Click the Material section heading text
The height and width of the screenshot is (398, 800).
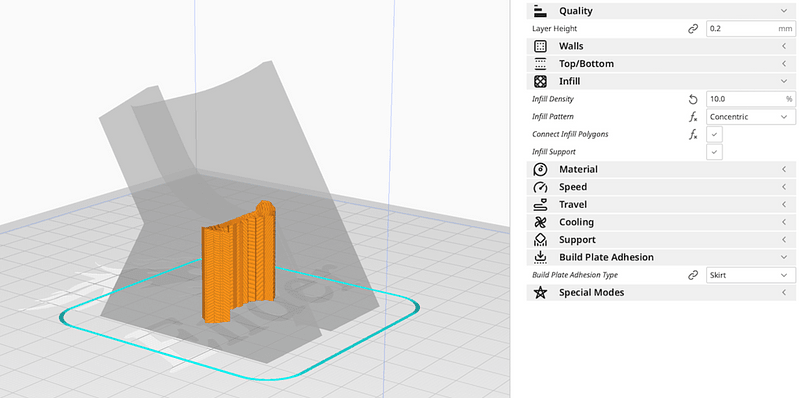point(578,169)
